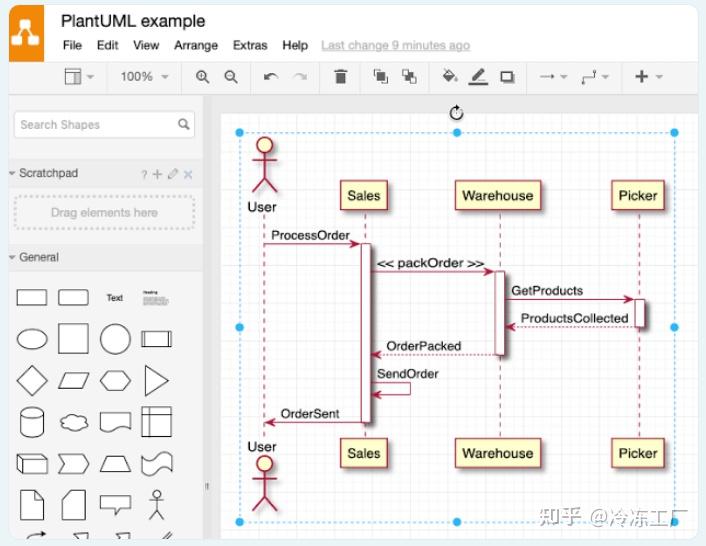Click 'Last change 9 minutes ago' link

click(395, 45)
